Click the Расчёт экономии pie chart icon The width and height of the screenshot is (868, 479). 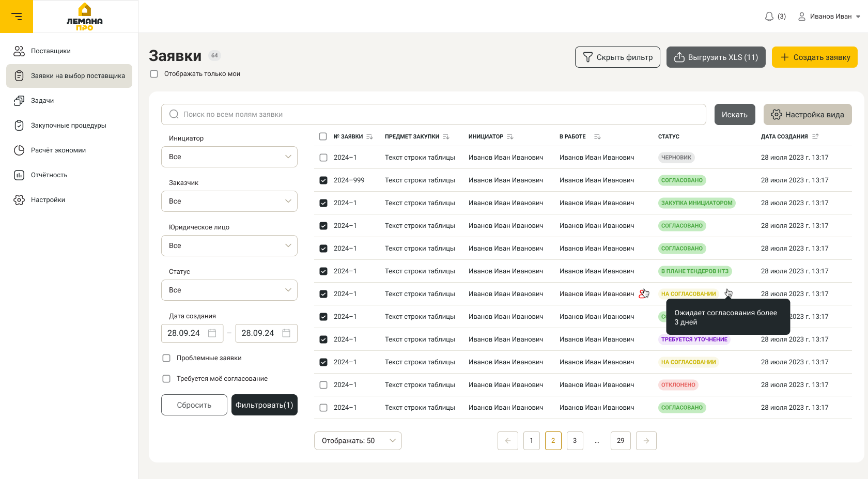[19, 150]
